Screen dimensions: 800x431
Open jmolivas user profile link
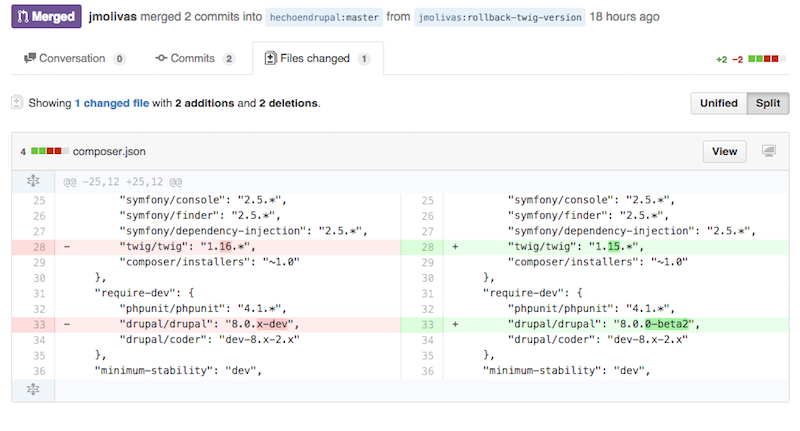click(x=112, y=16)
